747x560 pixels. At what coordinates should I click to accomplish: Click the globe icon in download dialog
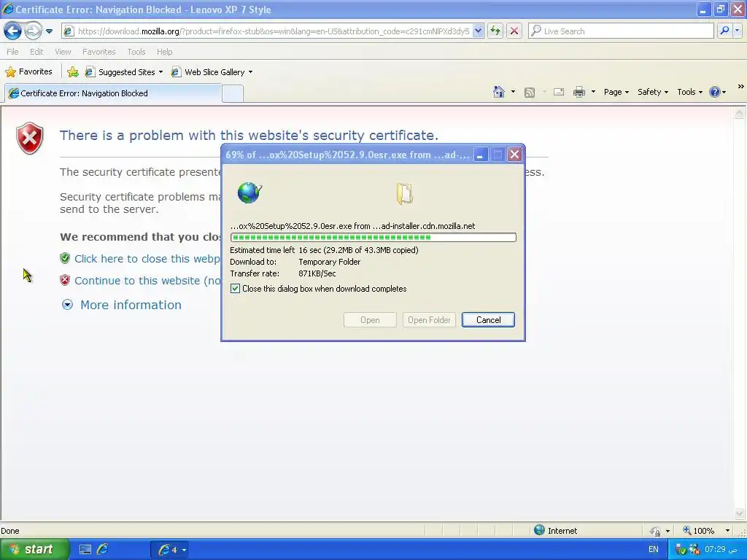coord(249,192)
